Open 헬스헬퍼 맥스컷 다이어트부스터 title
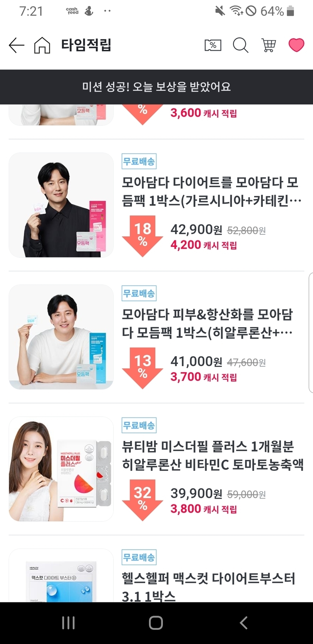Screen dimensions: 313x644 click(x=208, y=586)
